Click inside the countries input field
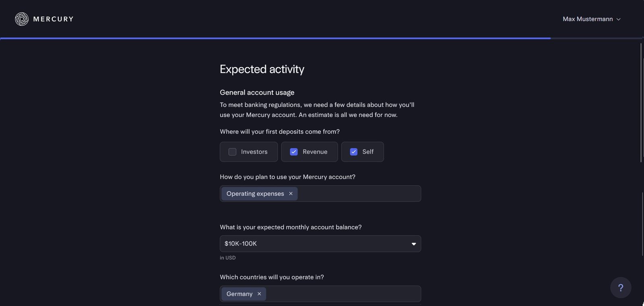The image size is (644, 306). point(342,294)
